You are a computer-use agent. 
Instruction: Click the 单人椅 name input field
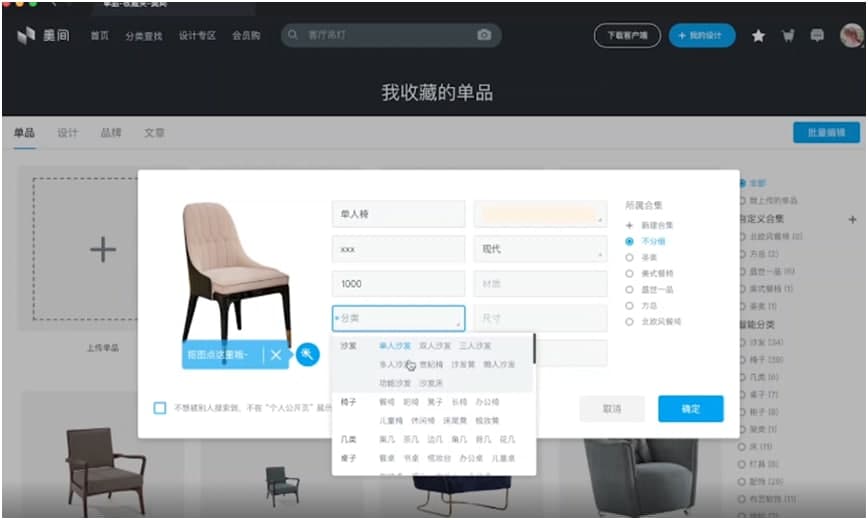[398, 214]
